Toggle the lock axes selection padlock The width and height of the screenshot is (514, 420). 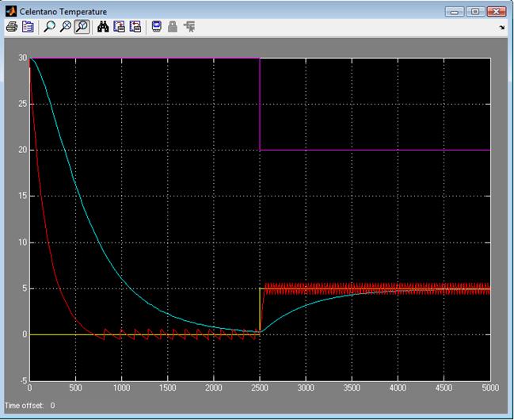(173, 27)
